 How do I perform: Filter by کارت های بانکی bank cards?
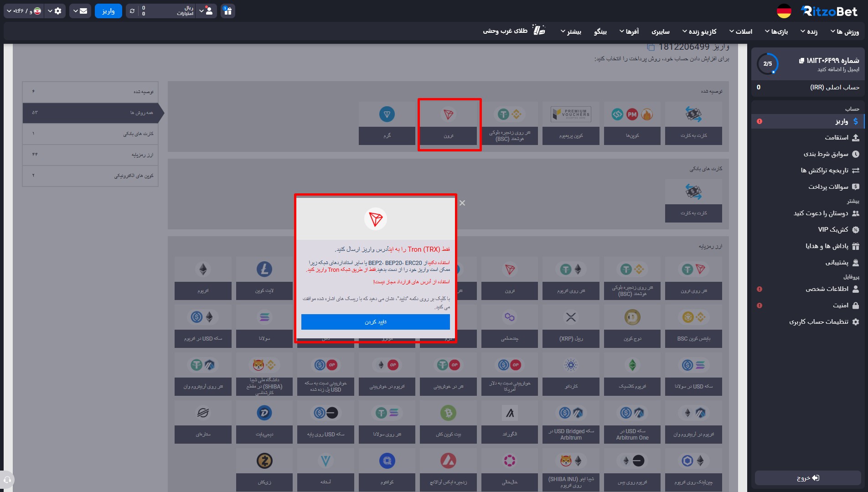click(90, 134)
